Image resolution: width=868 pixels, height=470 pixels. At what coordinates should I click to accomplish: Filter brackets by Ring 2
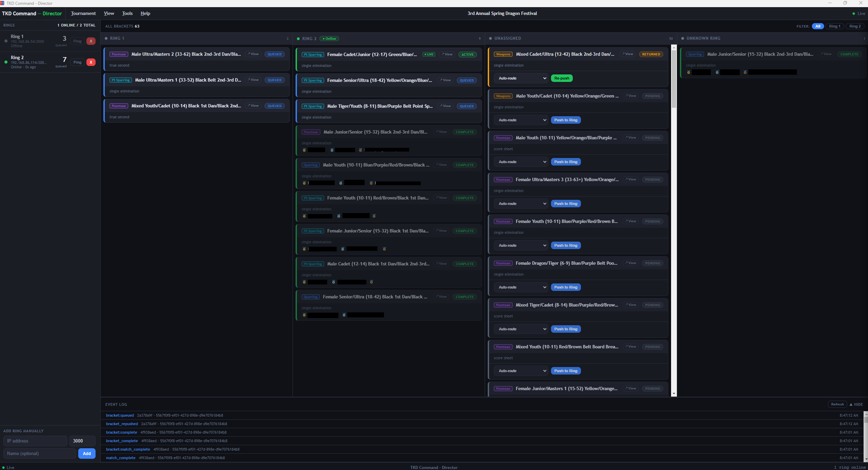pyautogui.click(x=855, y=26)
